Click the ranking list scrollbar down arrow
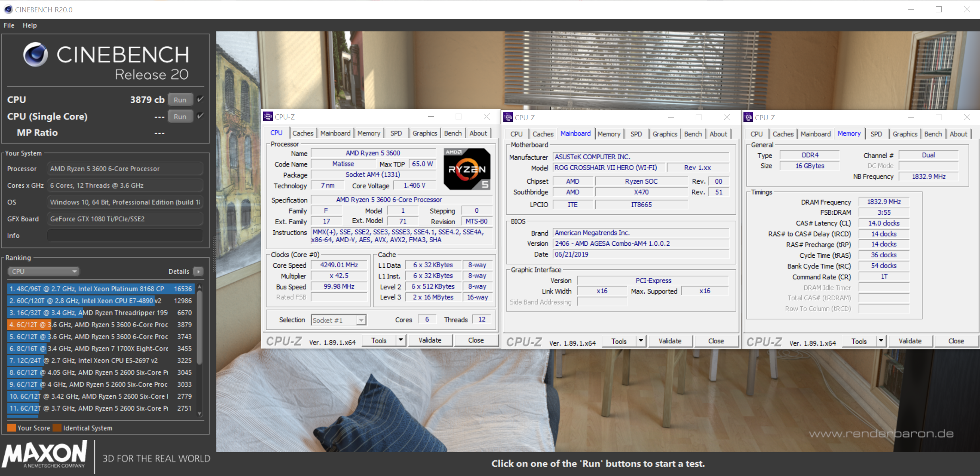Screen dimensions: 980x476 [200, 413]
